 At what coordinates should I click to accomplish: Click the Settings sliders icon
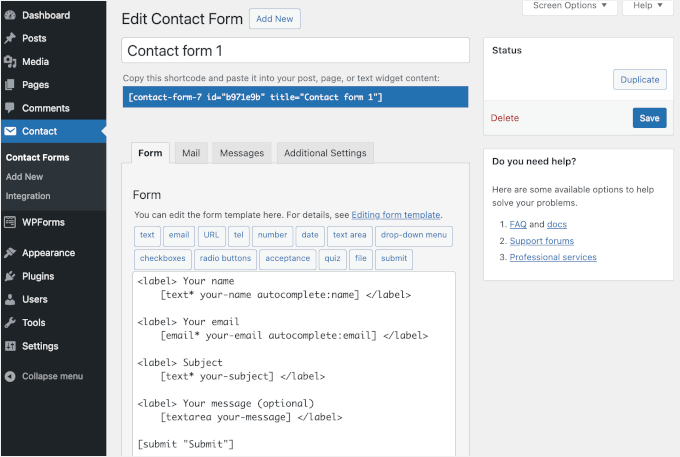(10, 346)
